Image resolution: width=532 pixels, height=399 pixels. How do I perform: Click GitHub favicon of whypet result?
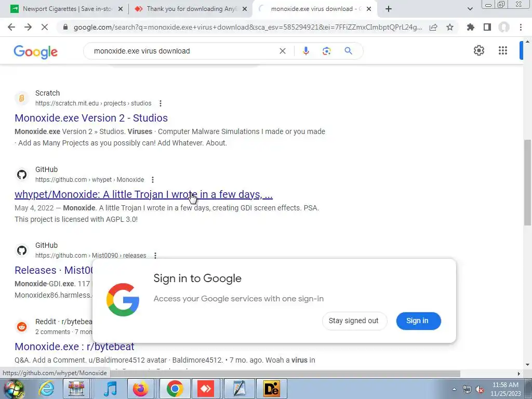click(x=22, y=175)
